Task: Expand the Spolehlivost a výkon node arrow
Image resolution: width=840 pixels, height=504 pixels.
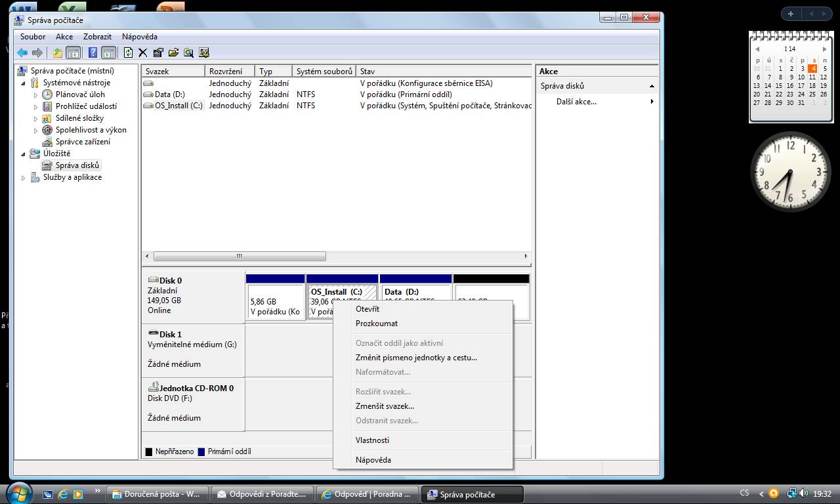Action: tap(36, 130)
